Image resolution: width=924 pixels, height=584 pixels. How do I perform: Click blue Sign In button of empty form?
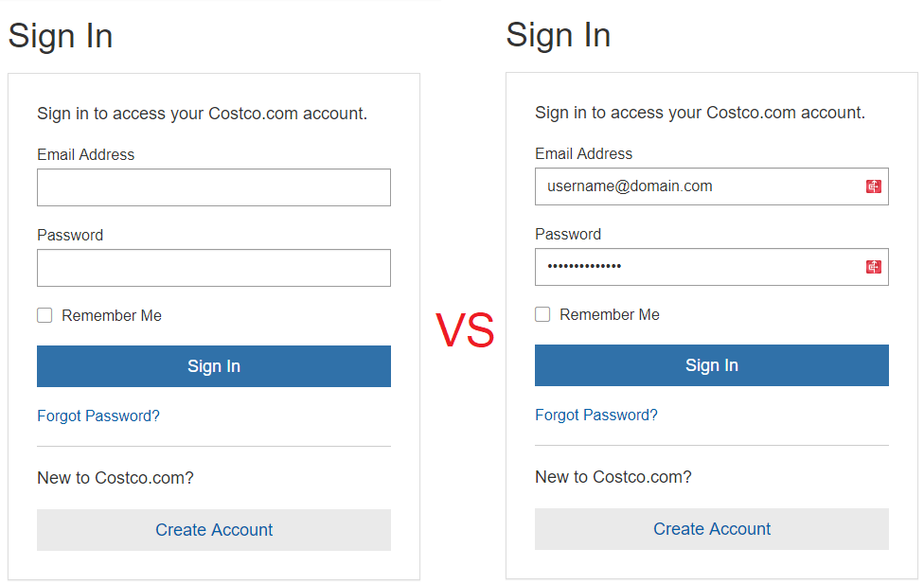[x=214, y=366]
